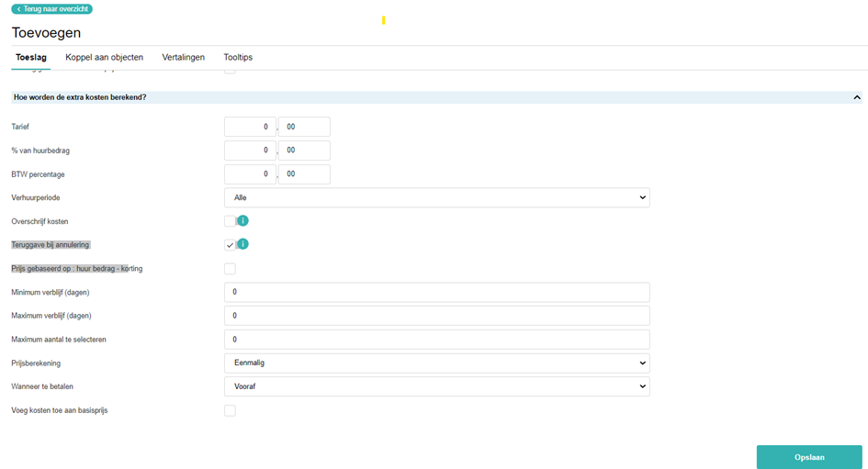868x469 pixels.
Task: Focus the Minimum verblijf (dagen) field
Action: (437, 292)
